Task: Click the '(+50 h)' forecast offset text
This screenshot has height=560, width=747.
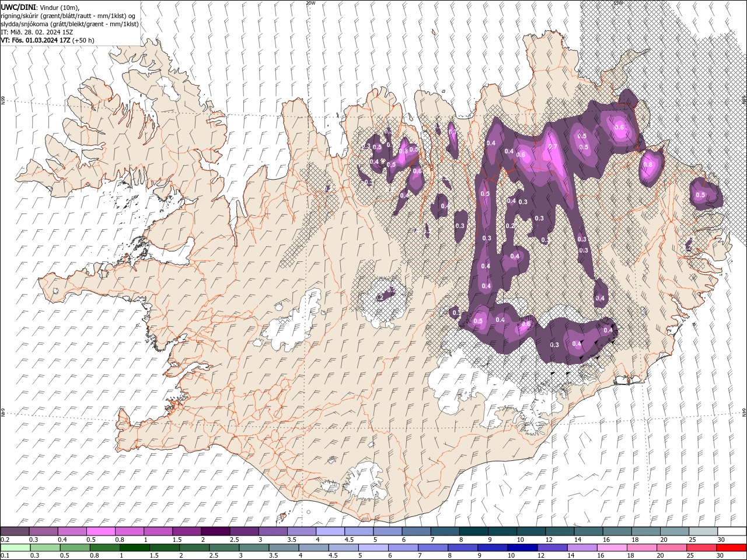Action: pos(83,40)
